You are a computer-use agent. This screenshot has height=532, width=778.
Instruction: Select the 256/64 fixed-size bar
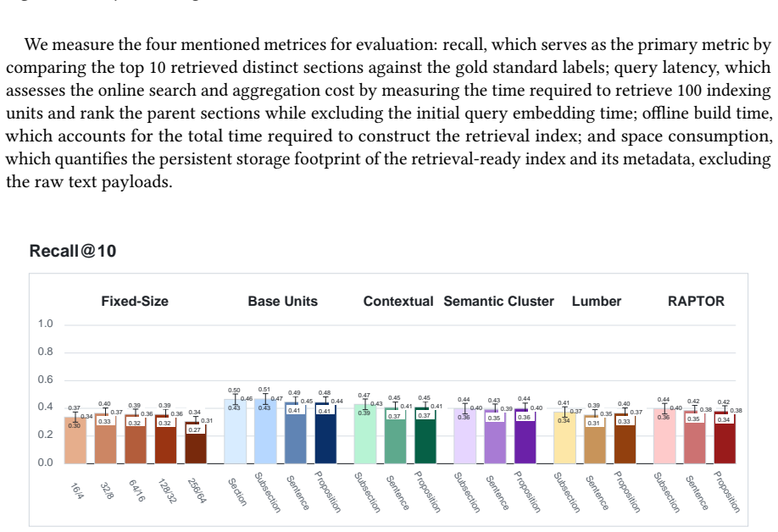point(196,443)
